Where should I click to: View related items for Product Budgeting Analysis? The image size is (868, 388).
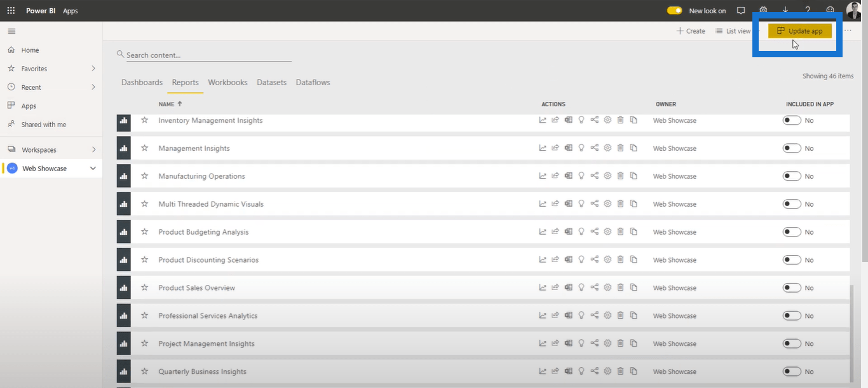click(595, 232)
